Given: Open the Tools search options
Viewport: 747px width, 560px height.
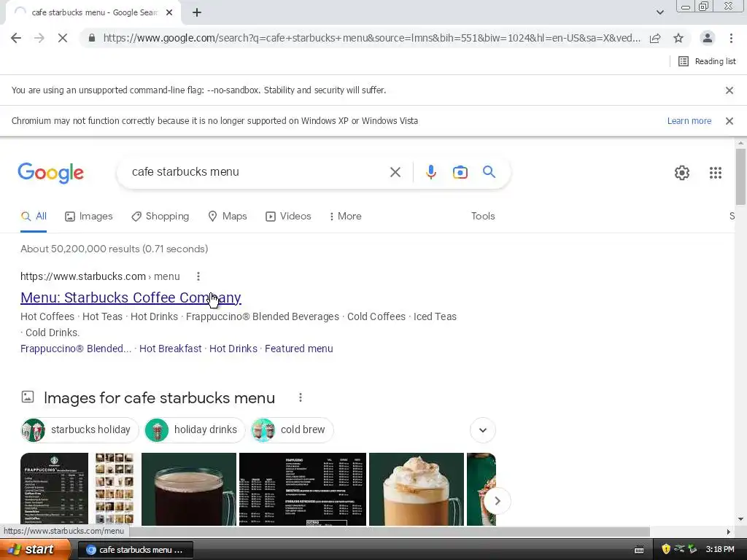Looking at the screenshot, I should 483,216.
